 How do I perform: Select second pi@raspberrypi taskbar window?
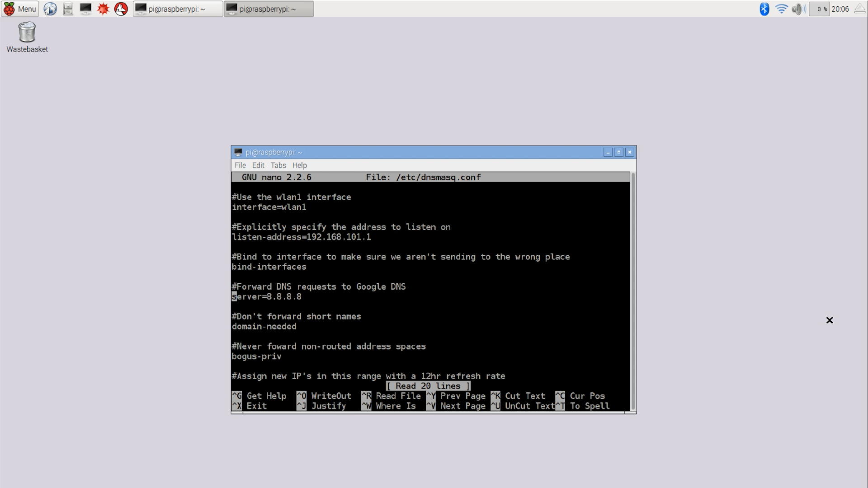269,9
